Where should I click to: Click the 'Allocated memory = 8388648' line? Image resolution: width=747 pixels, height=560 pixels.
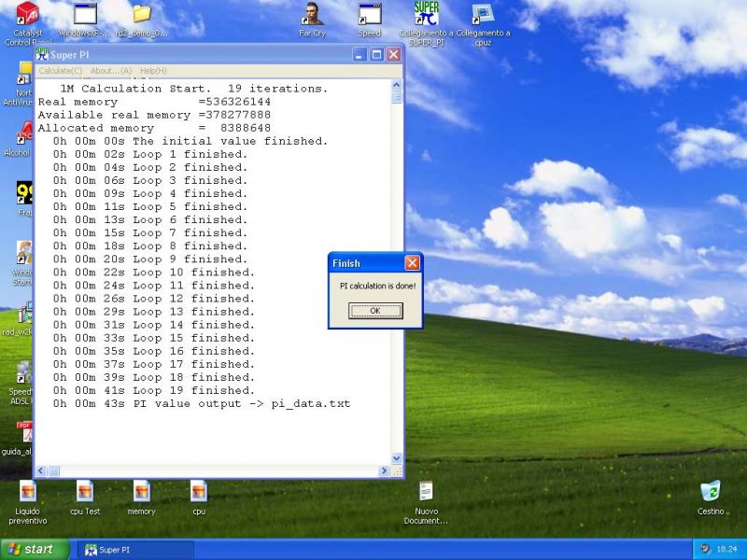coord(154,128)
